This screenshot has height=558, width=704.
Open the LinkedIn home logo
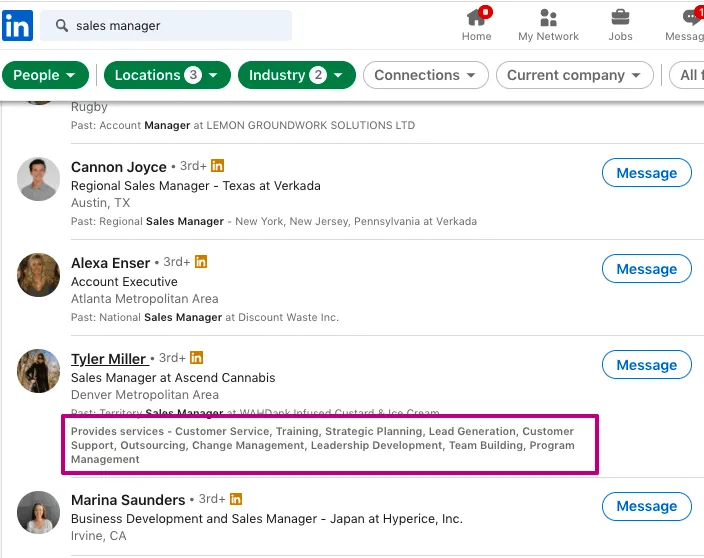[x=17, y=26]
